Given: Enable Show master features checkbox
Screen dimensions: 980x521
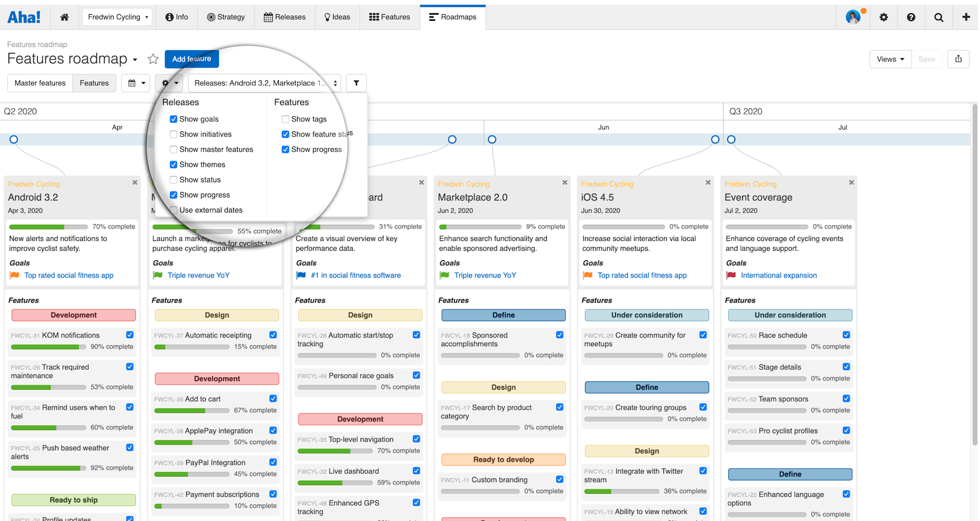Looking at the screenshot, I should (173, 149).
